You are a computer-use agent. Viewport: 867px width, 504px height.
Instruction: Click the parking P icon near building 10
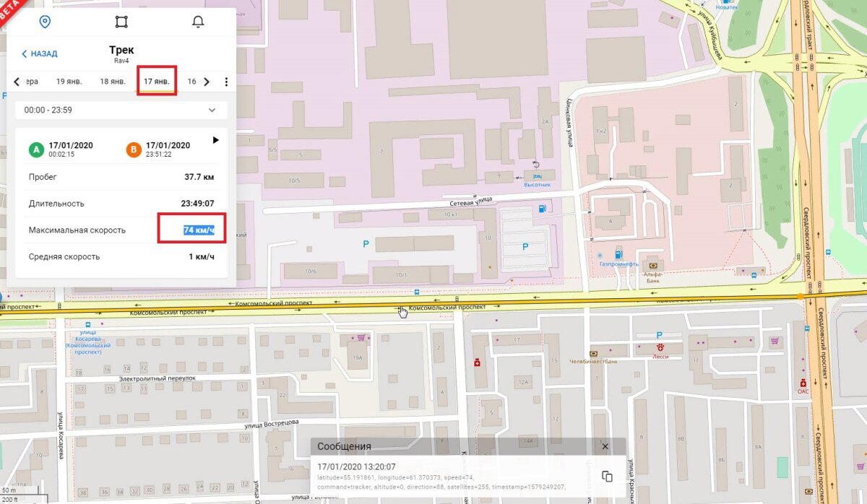525,247
